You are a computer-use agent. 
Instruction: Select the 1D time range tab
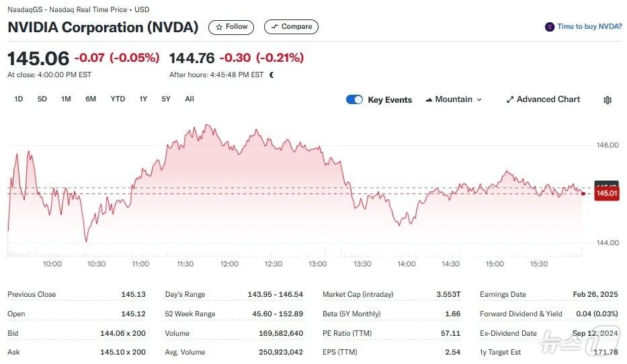19,99
